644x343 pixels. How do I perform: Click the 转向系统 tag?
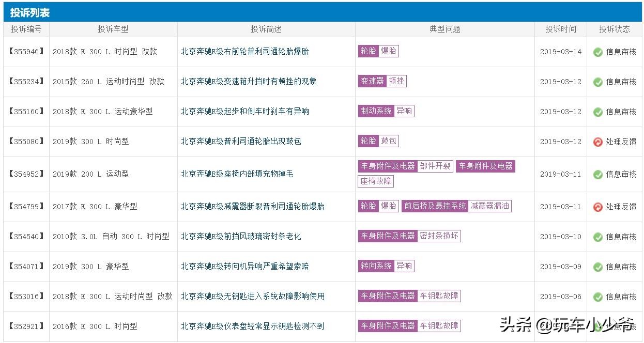[x=376, y=266]
